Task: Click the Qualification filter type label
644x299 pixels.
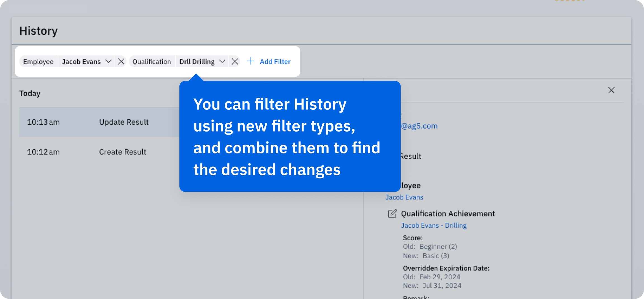Action: click(x=151, y=62)
